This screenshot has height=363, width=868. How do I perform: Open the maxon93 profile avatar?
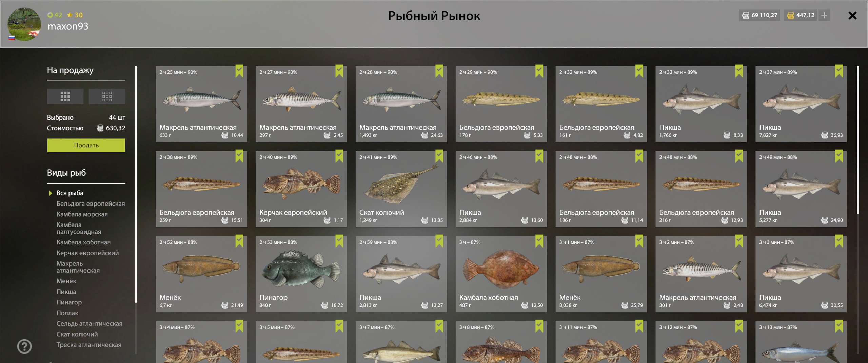(x=24, y=24)
